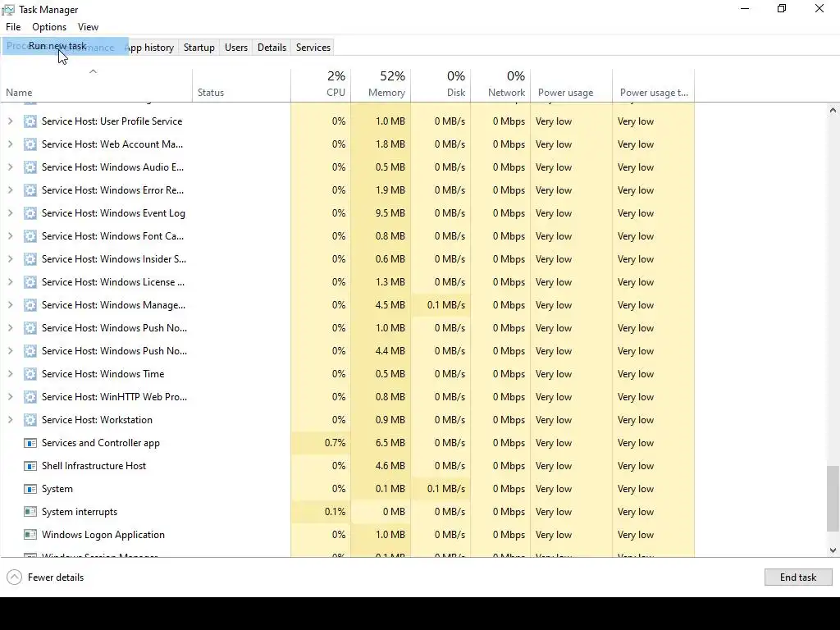This screenshot has height=630, width=840.
Task: Switch to the Details tab
Action: click(272, 47)
